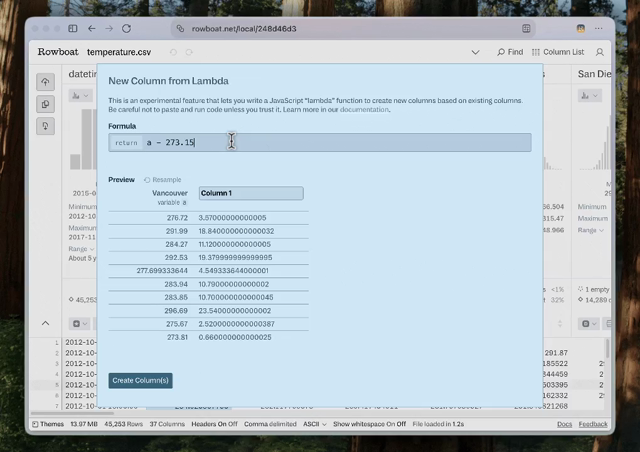
Task: Click preview value 276.72
Action: click(177, 218)
